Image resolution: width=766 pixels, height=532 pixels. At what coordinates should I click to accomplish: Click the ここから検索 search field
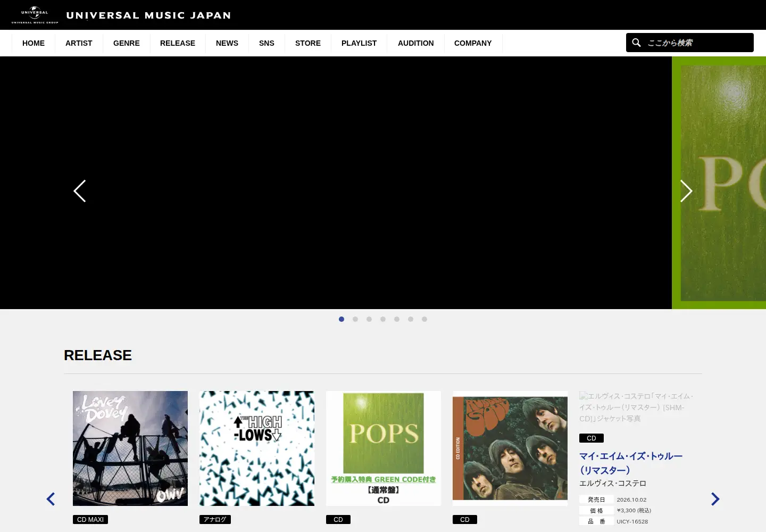click(690, 43)
